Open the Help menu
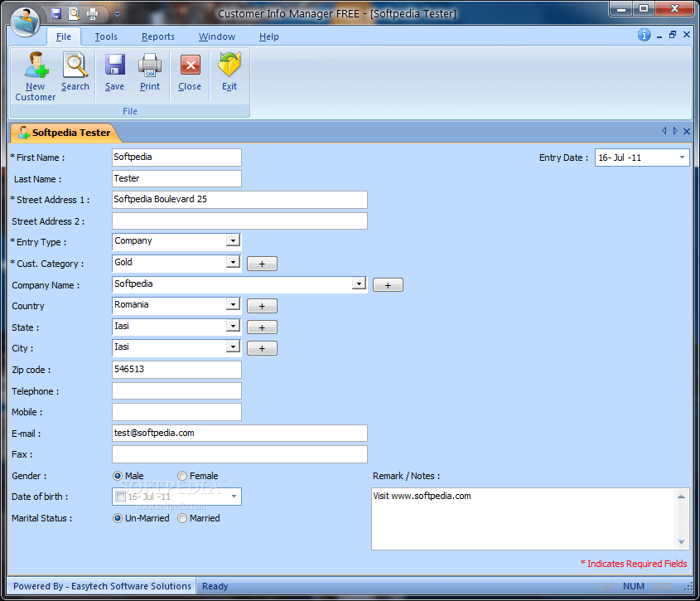The width and height of the screenshot is (700, 601). tap(268, 36)
